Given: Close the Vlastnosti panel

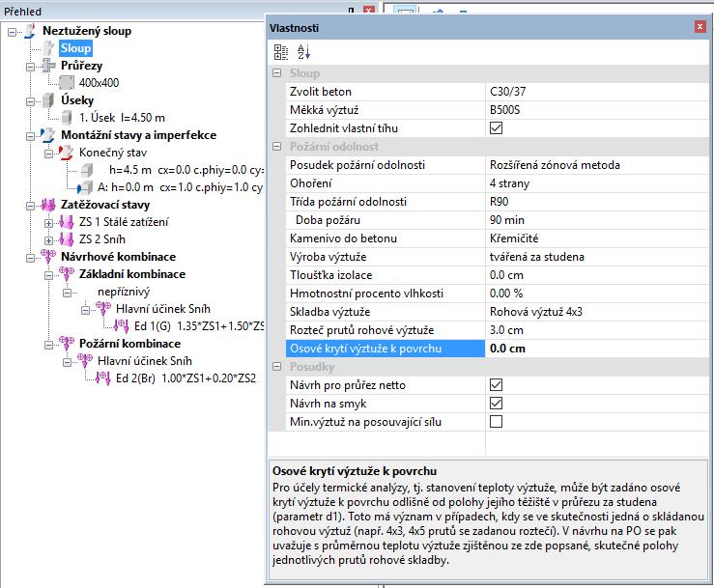Looking at the screenshot, I should (x=700, y=27).
